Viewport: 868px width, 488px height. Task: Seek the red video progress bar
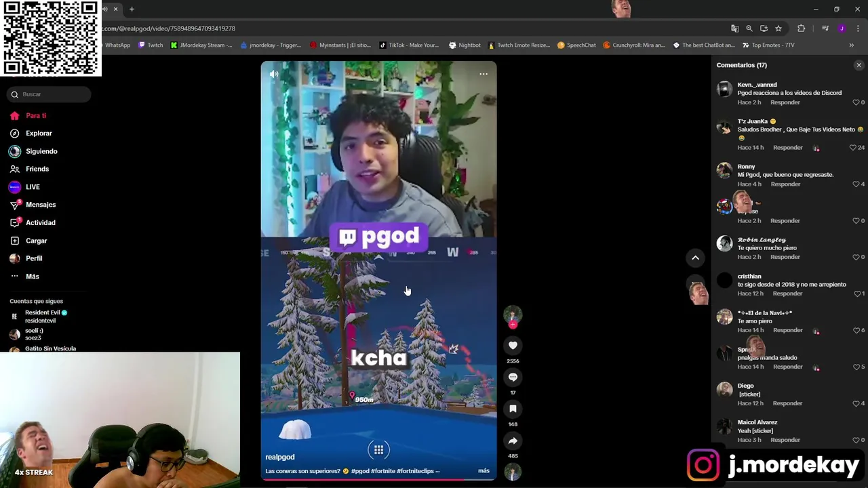(x=378, y=479)
